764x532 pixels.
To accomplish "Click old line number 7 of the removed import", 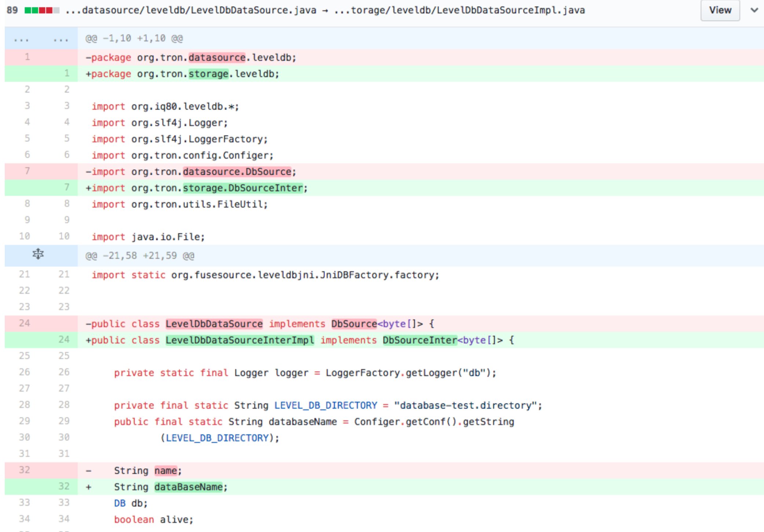I will pos(26,171).
